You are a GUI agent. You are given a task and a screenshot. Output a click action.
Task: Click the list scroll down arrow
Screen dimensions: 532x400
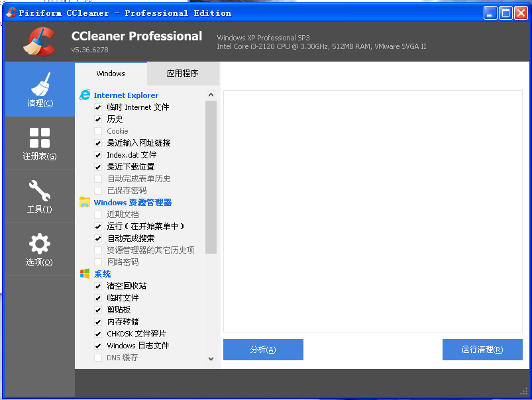[211, 358]
